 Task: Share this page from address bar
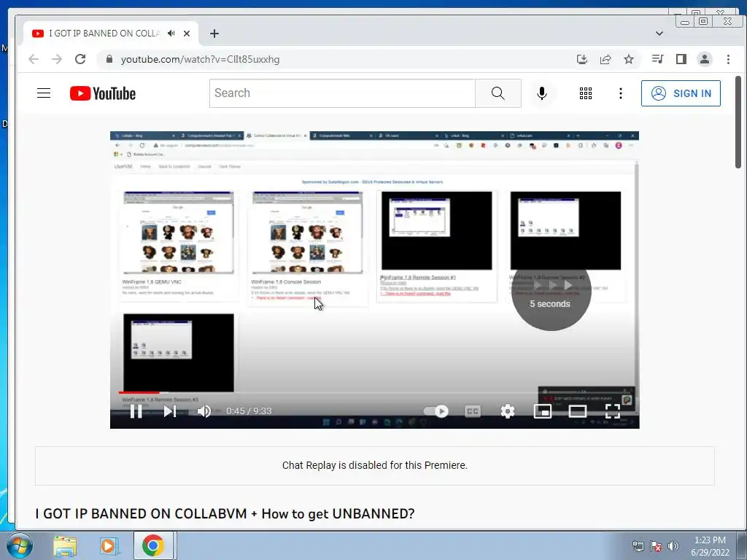[x=605, y=59]
